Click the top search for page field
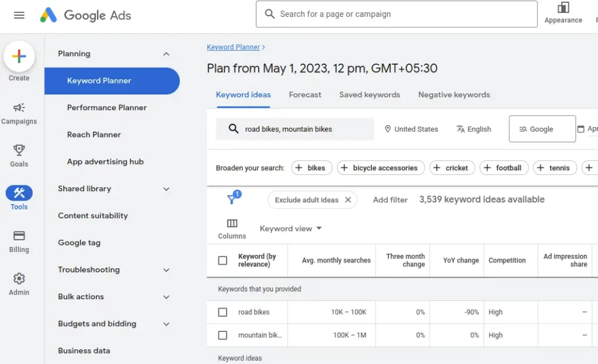Viewport: 598px width, 364px height. pos(397,14)
